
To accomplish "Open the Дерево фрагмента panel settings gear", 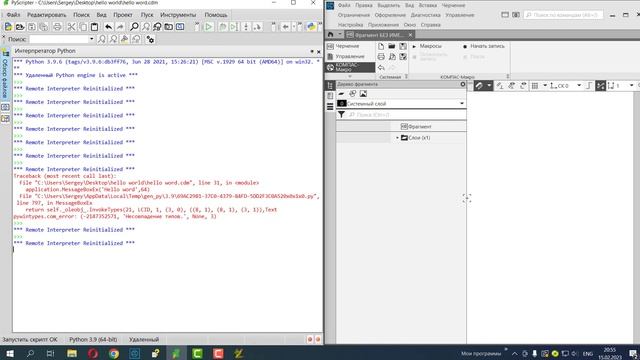I will [462, 84].
